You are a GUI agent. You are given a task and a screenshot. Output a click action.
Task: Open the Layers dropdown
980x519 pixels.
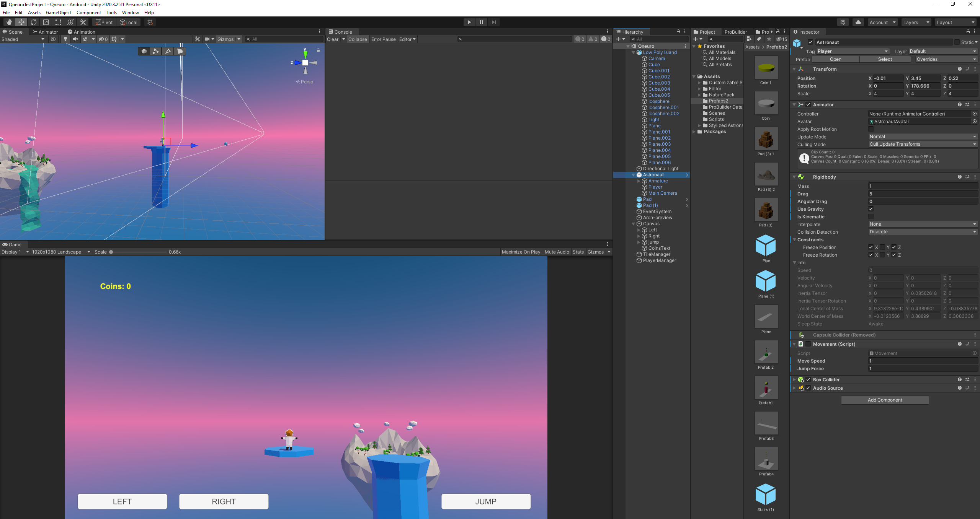pyautogui.click(x=916, y=22)
